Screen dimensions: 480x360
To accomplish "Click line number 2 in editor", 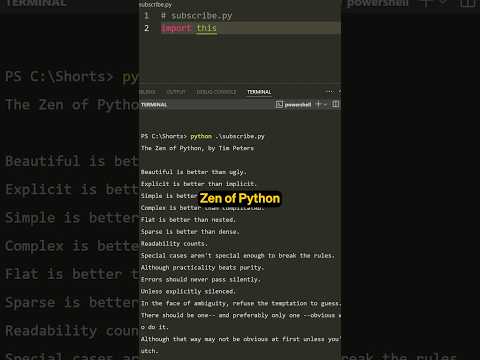I will coord(147,28).
